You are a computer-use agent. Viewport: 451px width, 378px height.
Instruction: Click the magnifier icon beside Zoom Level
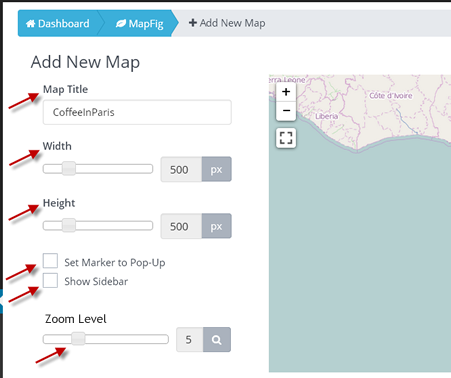tap(217, 340)
